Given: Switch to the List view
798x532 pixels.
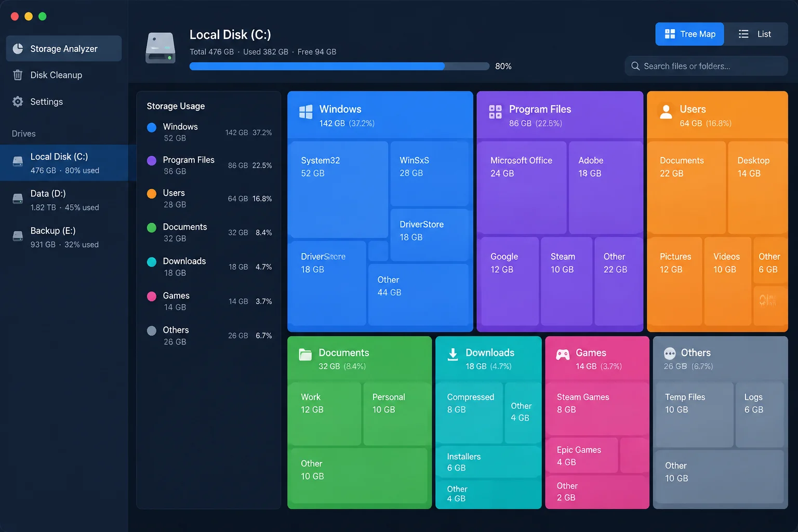Looking at the screenshot, I should tap(756, 34).
